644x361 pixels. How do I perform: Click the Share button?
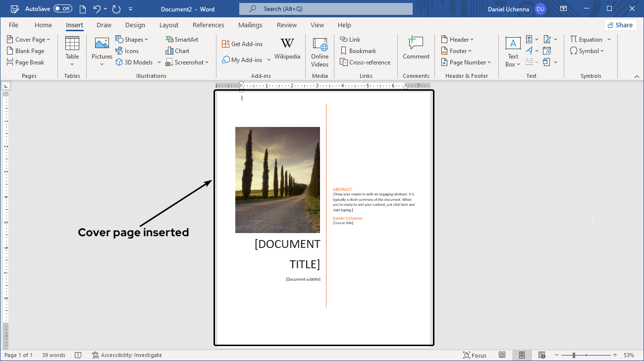pyautogui.click(x=620, y=25)
